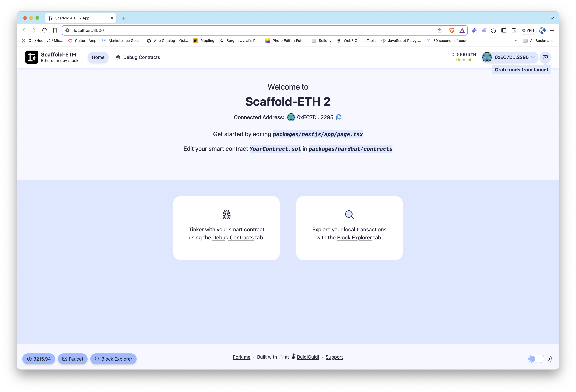Click the blue rabbit extension icon

474,30
